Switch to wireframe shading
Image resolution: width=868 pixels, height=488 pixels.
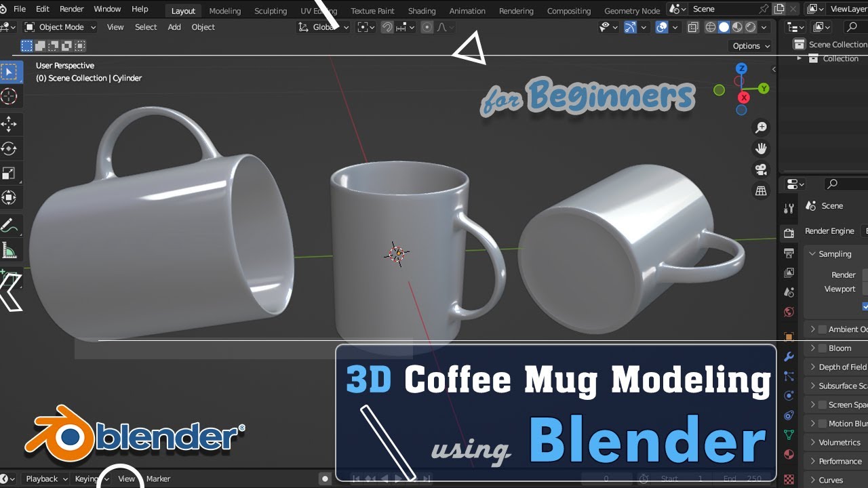tap(711, 27)
